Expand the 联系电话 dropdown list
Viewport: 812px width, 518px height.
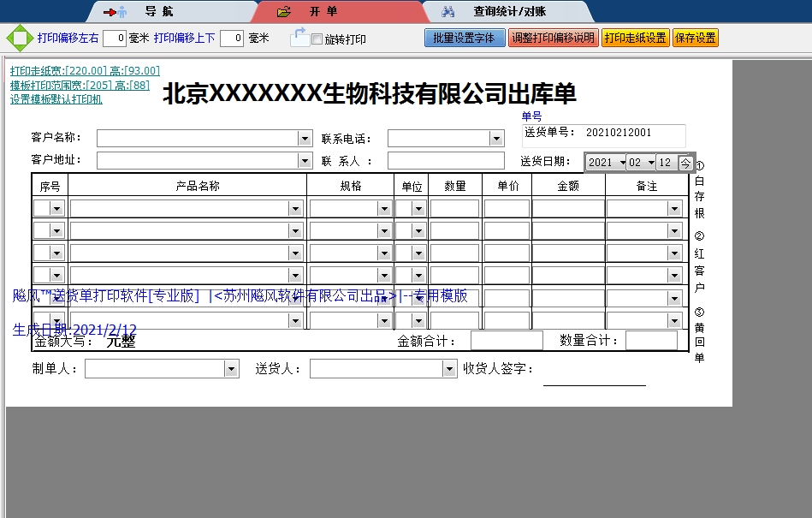pos(496,139)
